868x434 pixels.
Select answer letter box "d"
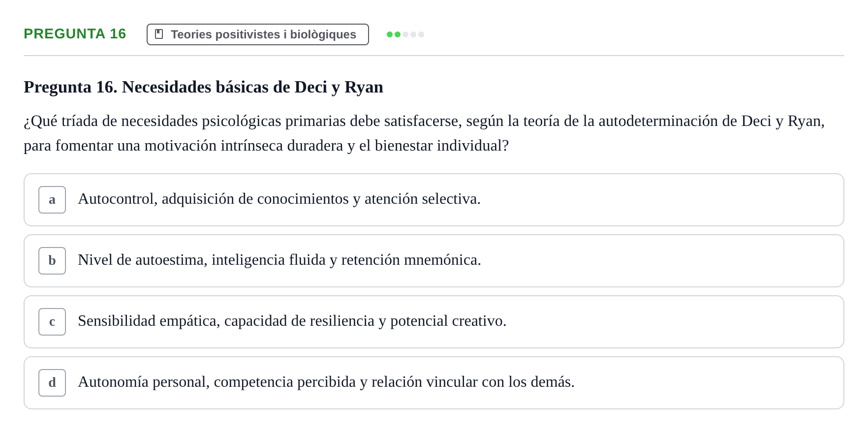(52, 383)
